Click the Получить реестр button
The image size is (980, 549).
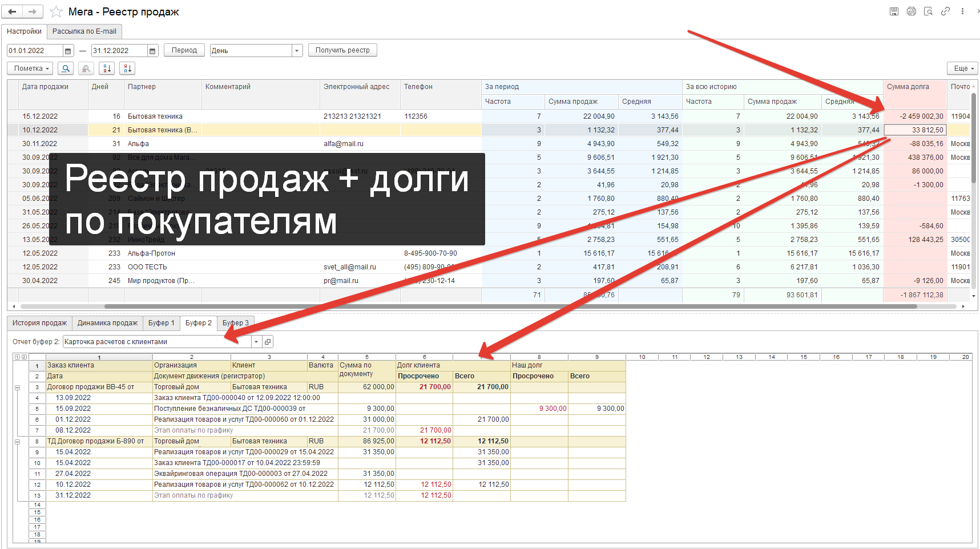pos(342,50)
